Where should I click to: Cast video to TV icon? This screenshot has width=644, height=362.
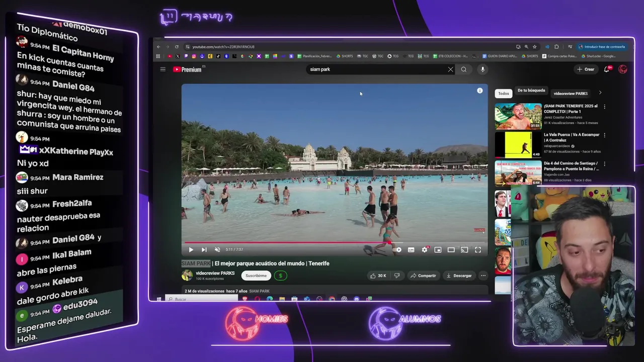(x=464, y=249)
